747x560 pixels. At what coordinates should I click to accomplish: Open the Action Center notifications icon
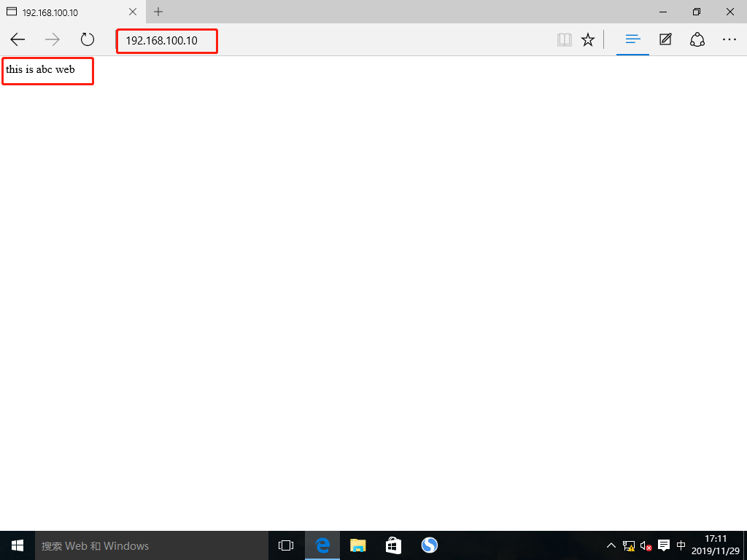point(664,545)
